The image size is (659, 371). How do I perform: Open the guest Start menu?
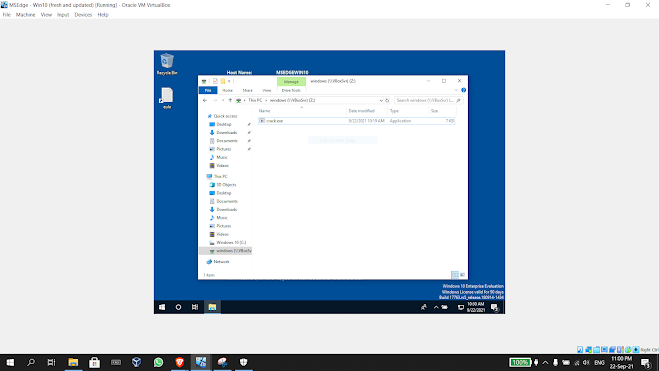162,307
